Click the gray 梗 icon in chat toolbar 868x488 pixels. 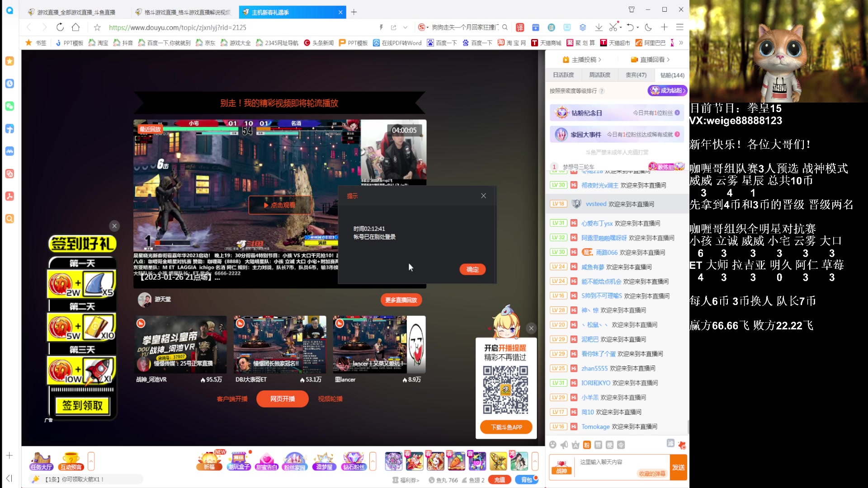(609, 445)
